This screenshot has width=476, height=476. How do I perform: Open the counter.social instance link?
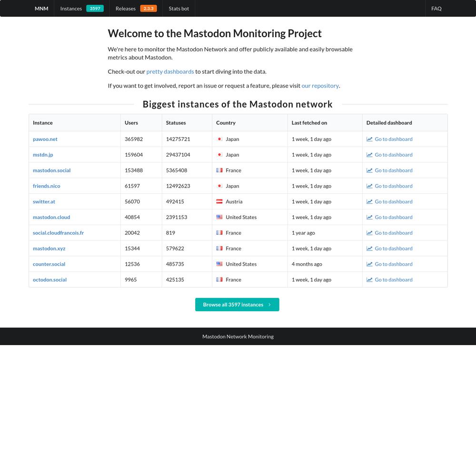pyautogui.click(x=49, y=264)
